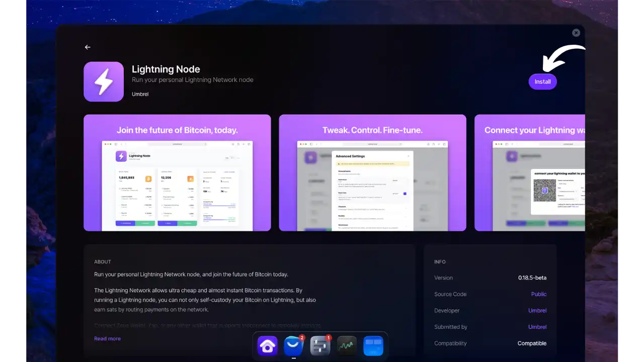
Task: Open the settings sliders app showing 1 notification
Action: point(320,345)
